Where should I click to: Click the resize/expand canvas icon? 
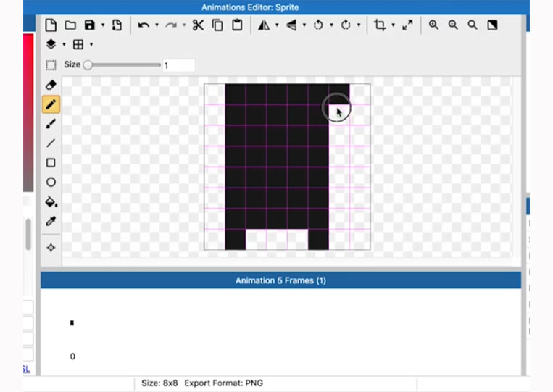407,25
